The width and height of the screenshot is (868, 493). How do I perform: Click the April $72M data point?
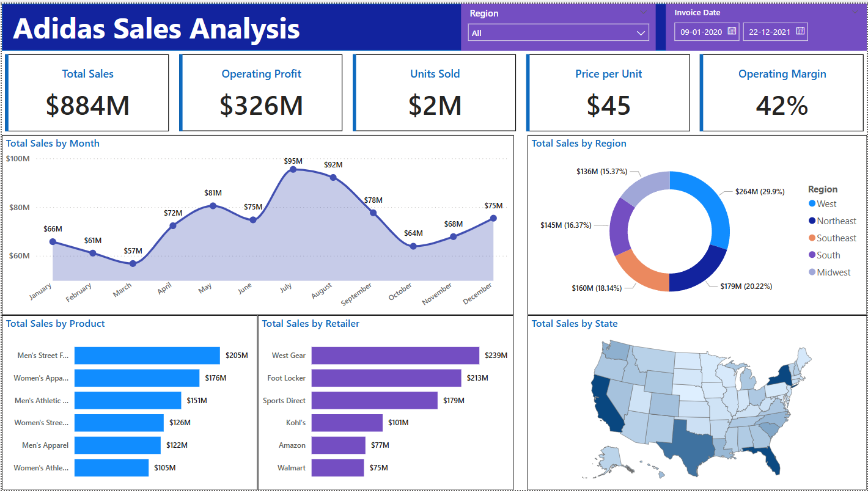point(173,226)
